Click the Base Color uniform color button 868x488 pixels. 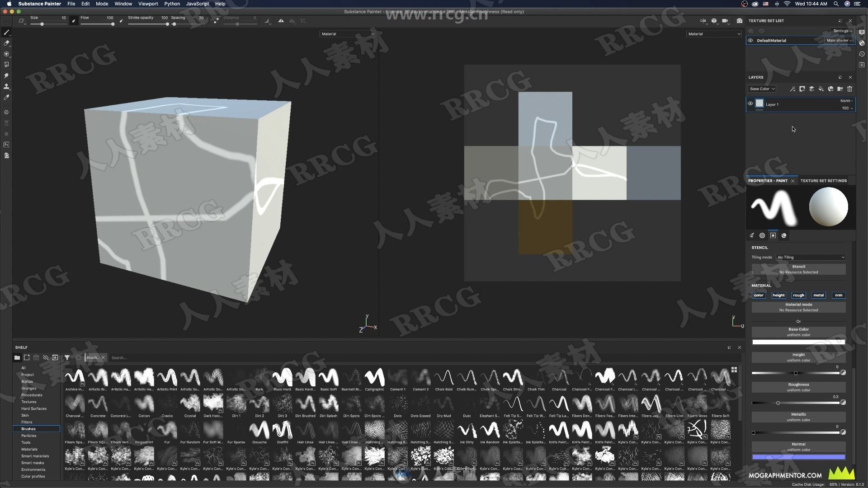tap(798, 332)
